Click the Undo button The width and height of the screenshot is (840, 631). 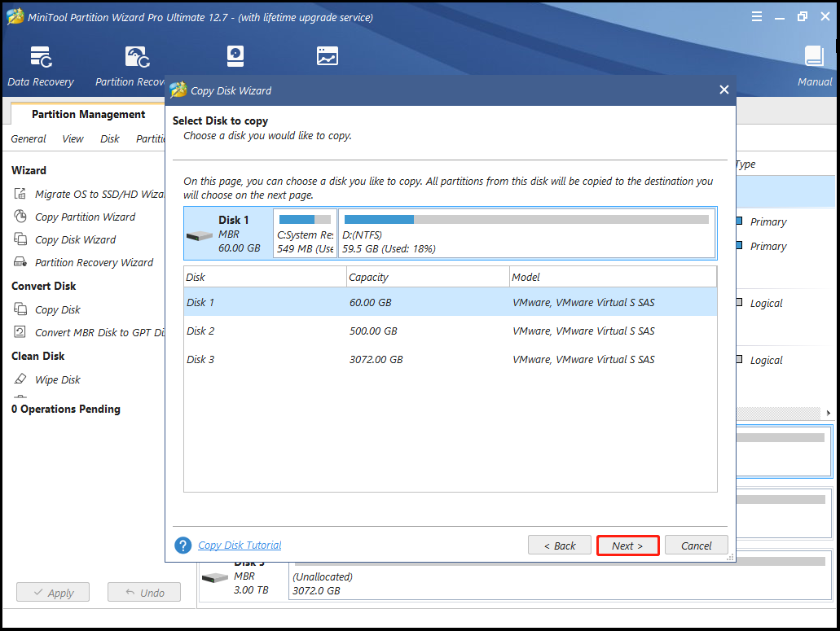click(x=144, y=593)
